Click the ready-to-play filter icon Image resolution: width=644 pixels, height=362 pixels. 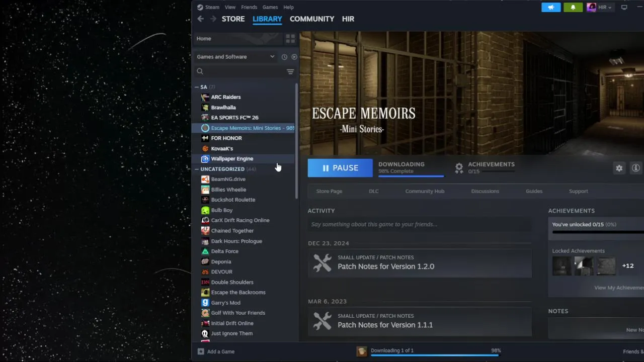[294, 57]
